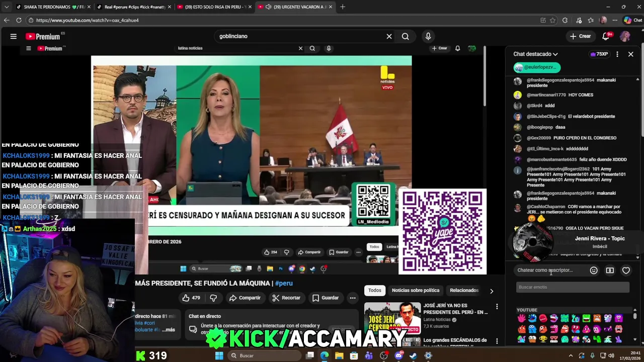Save video with Guardar button
The image size is (644, 362).
tap(325, 298)
